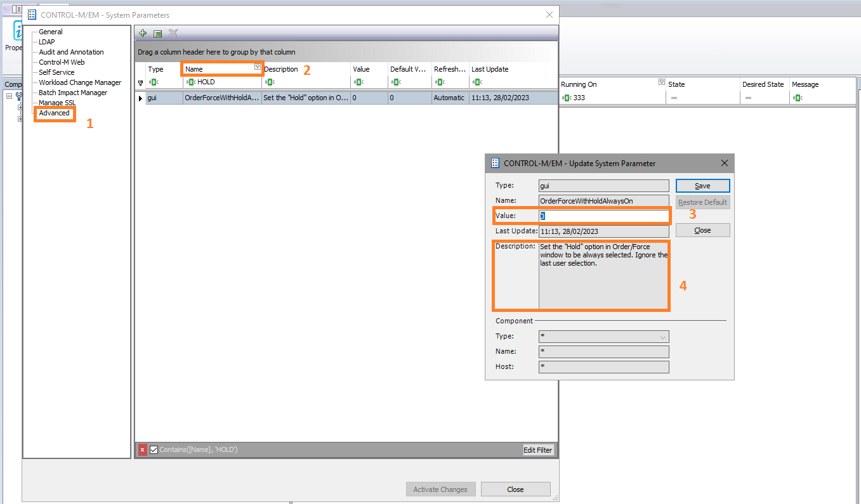Open the Workload Change Manager category
Viewport: 861px width, 504px height.
coord(80,82)
